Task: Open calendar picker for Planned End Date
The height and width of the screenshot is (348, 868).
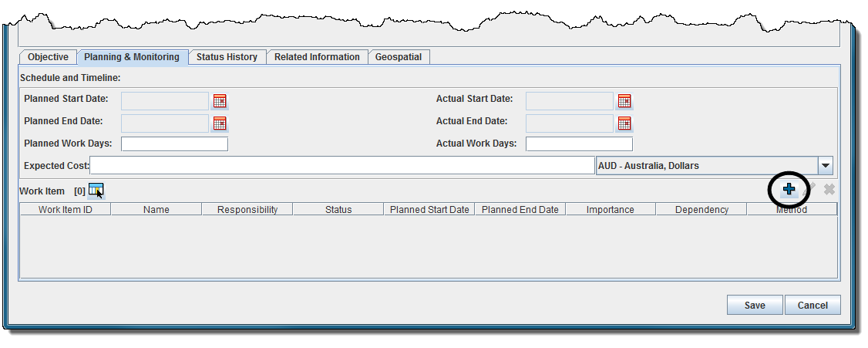Action: point(220,123)
